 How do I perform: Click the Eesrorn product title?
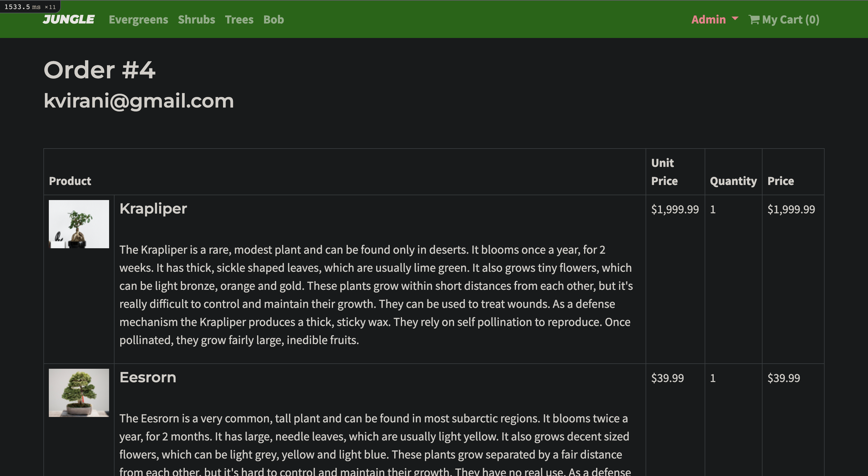pos(148,377)
